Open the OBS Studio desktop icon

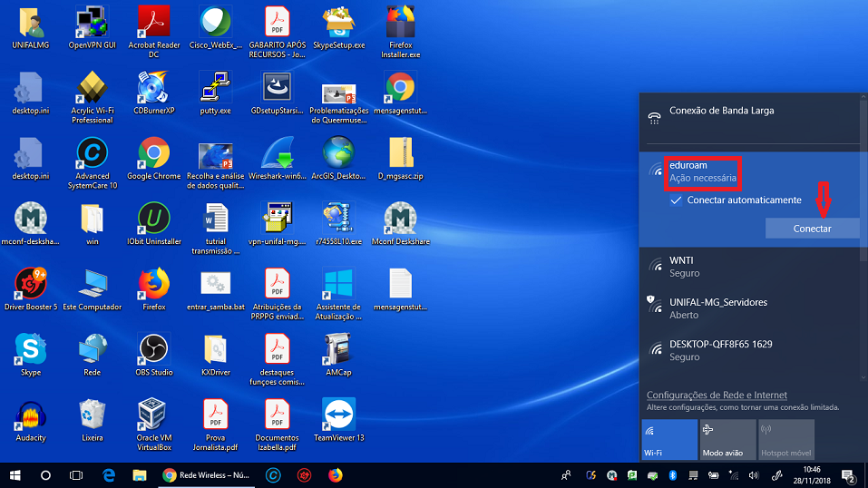pos(153,355)
